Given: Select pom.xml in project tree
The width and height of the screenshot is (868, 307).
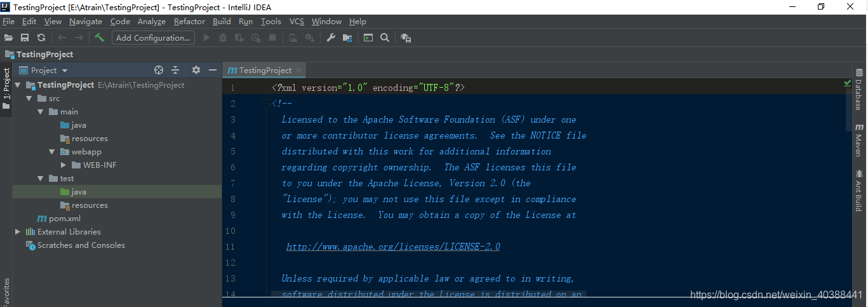Looking at the screenshot, I should tap(58, 219).
